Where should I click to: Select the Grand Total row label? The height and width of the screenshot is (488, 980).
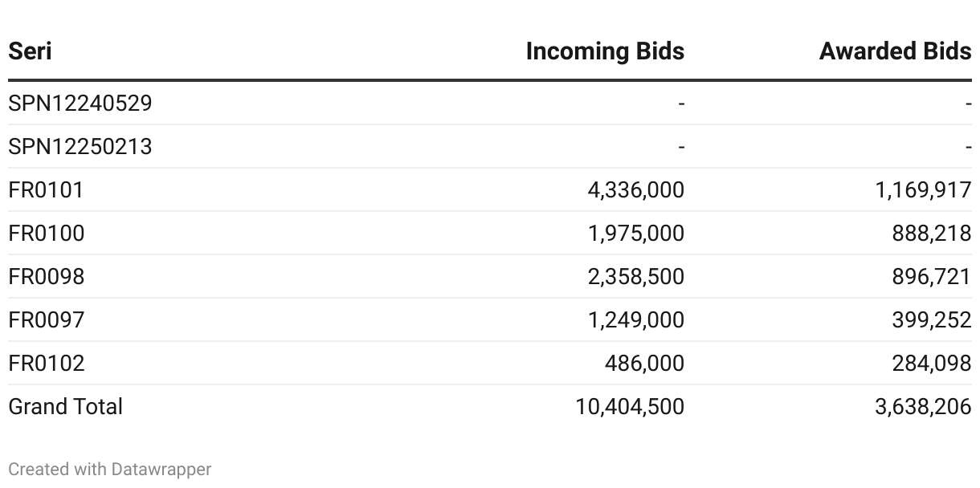(66, 407)
